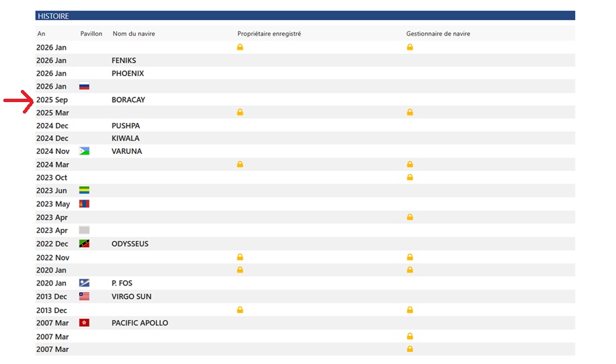This screenshot has height=364, width=616.
Task: Click the 2025 Mar registered owner lock icon
Action: [x=240, y=113]
